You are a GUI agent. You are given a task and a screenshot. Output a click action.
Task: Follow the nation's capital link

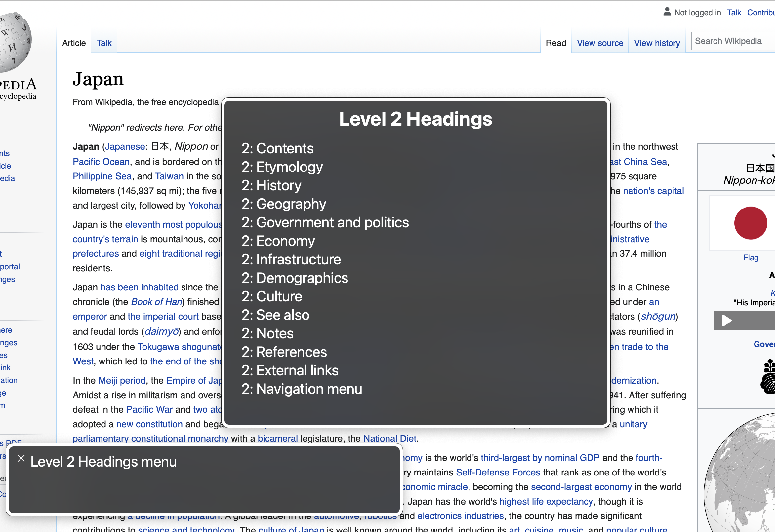point(653,191)
